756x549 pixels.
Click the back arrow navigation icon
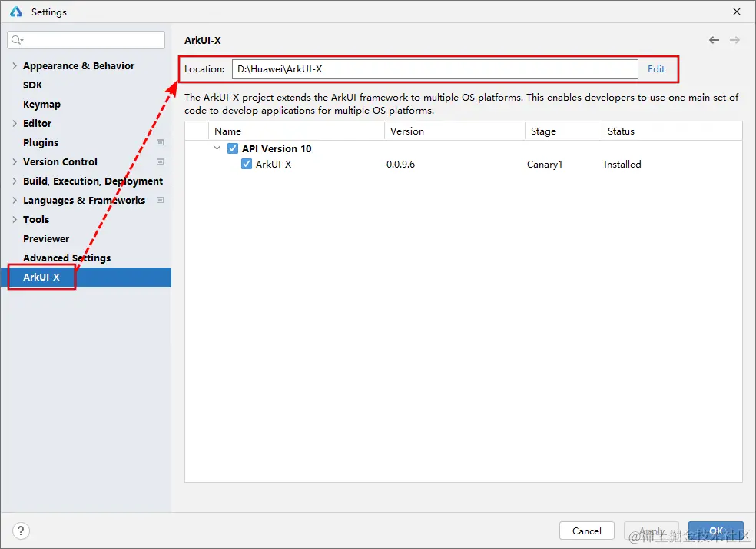click(714, 40)
